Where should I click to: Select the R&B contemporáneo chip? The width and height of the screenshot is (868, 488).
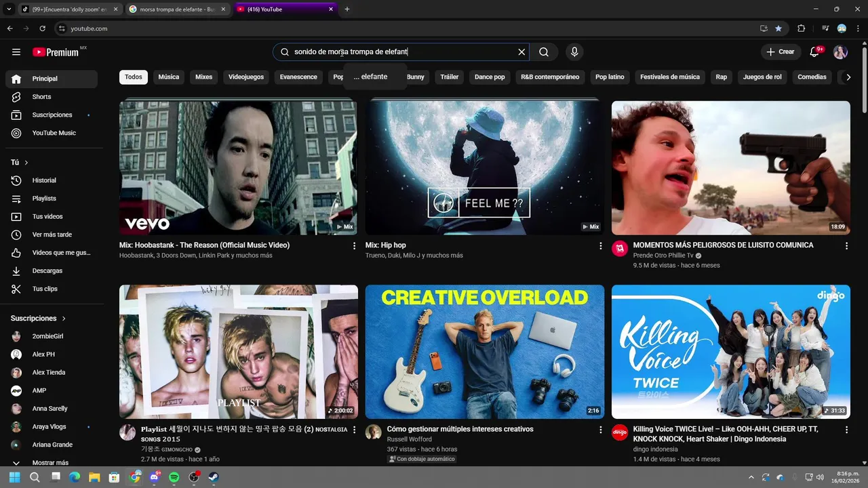550,77
